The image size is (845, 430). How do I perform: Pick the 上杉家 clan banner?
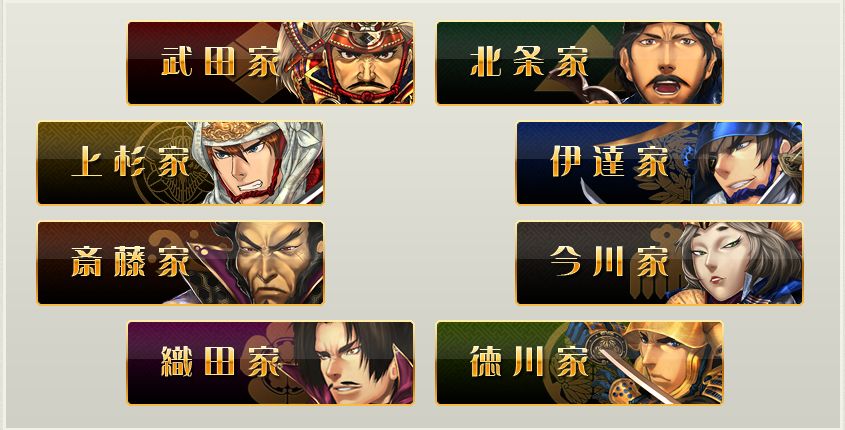tap(181, 163)
